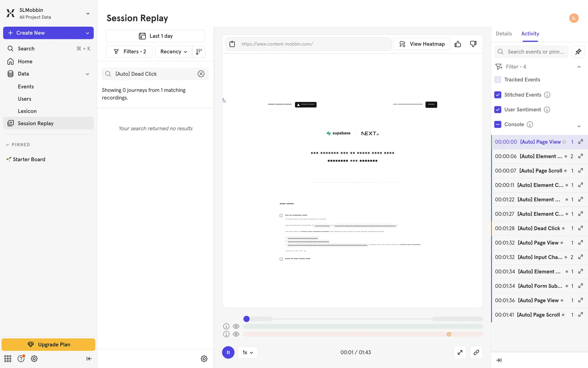Click the pin events icon
Viewport: 588px width, 368px height.
tap(578, 52)
